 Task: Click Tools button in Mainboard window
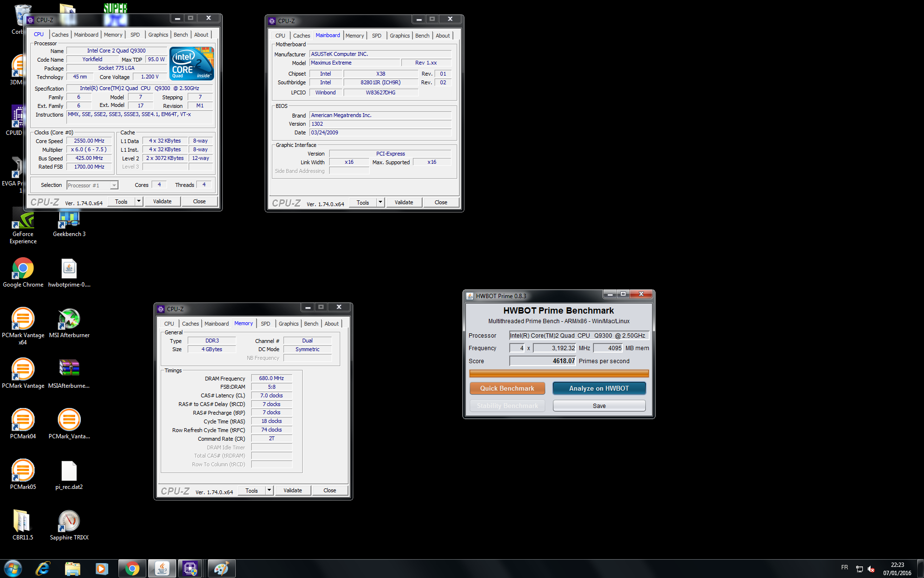point(363,202)
